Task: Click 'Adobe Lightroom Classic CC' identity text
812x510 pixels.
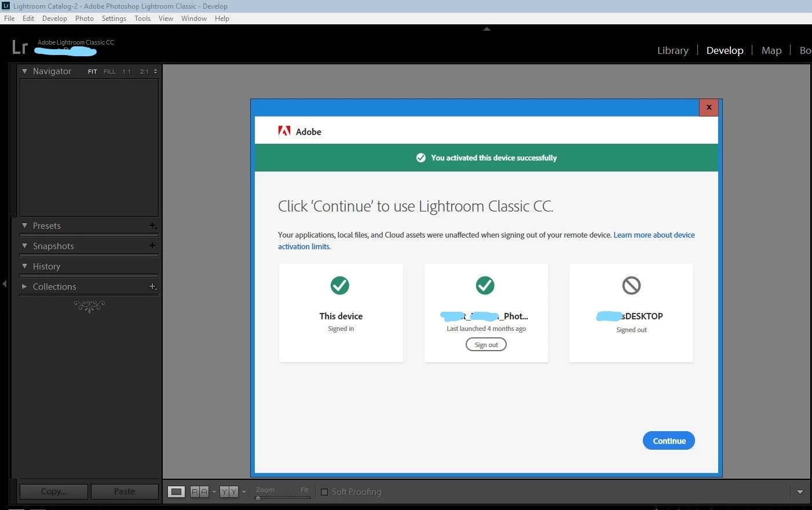Action: click(x=76, y=42)
